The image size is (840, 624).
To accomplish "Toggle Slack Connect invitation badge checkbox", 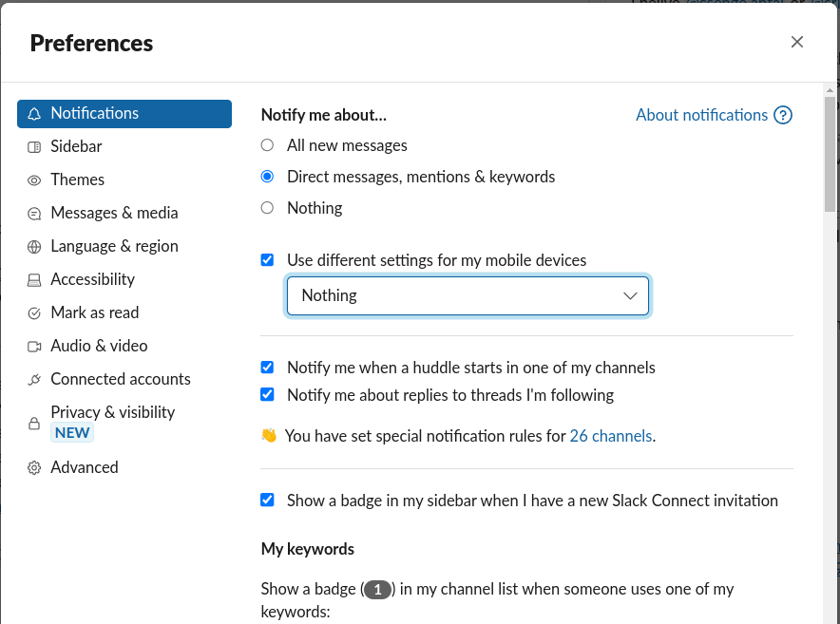I will [267, 500].
